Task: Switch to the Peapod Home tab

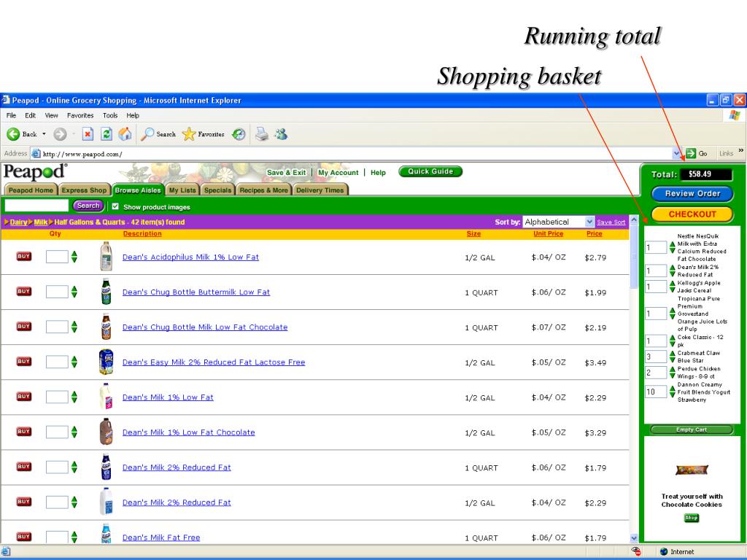Action: pyautogui.click(x=31, y=190)
